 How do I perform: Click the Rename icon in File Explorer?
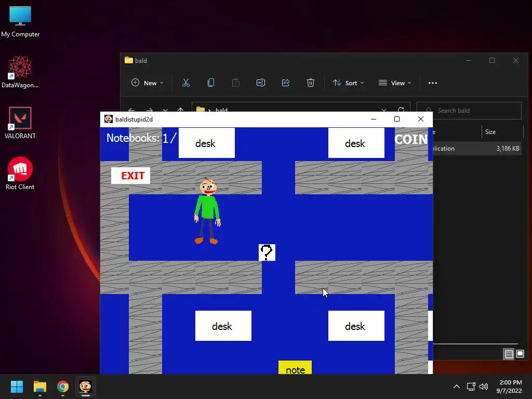(261, 83)
